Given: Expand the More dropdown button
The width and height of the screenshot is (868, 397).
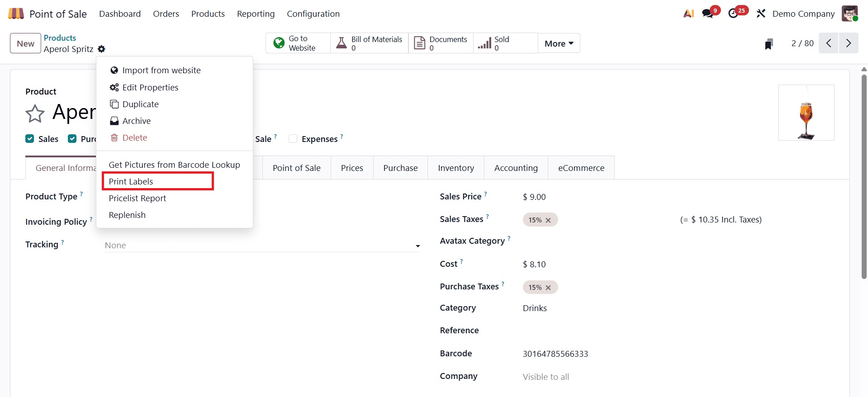Looking at the screenshot, I should tap(559, 43).
